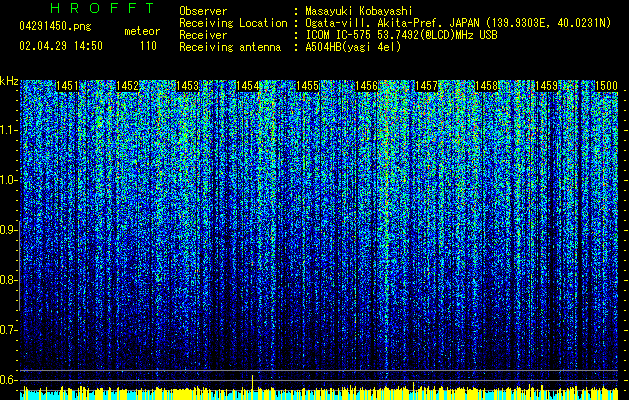Click the Receiver label
629x400 pixels.
pyautogui.click(x=203, y=35)
